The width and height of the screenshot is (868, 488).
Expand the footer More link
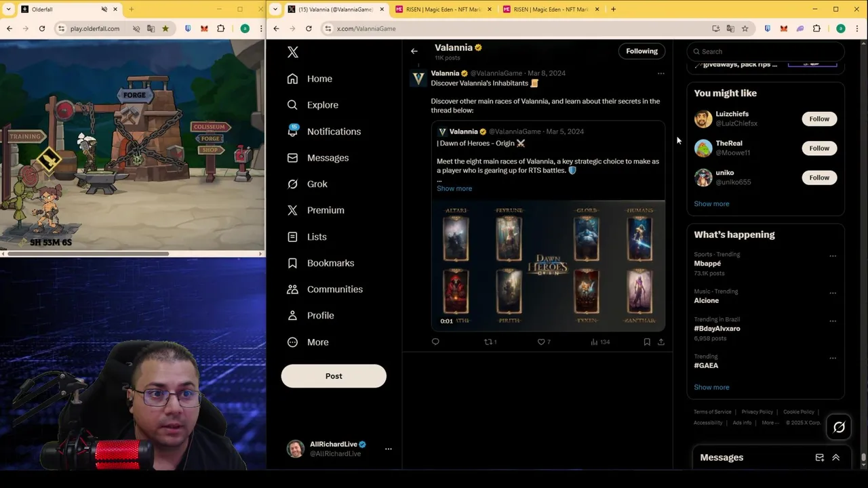tap(770, 423)
